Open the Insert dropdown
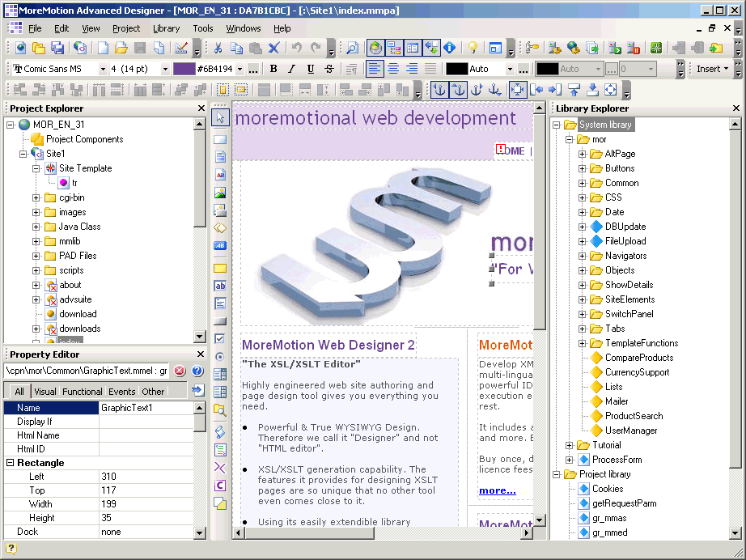Viewport: 746px width, 560px height. (x=712, y=69)
